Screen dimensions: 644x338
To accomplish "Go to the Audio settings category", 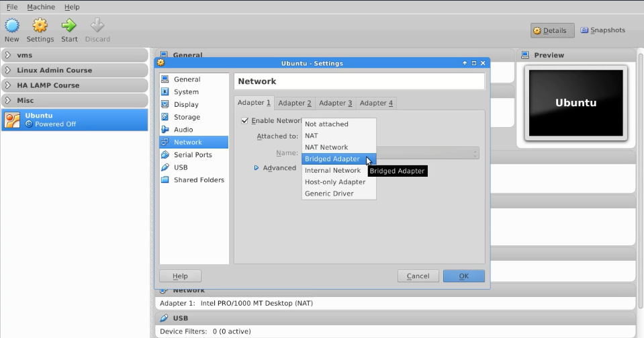I will [x=183, y=130].
